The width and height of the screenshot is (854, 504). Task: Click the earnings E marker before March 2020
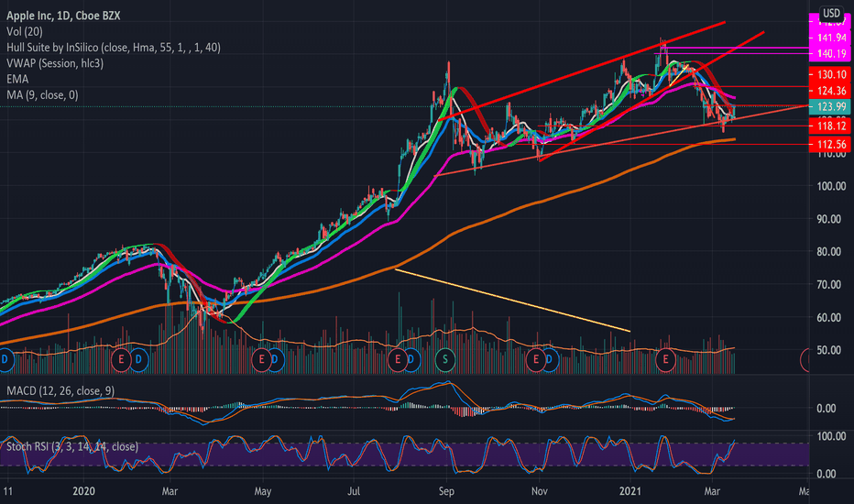(x=121, y=359)
